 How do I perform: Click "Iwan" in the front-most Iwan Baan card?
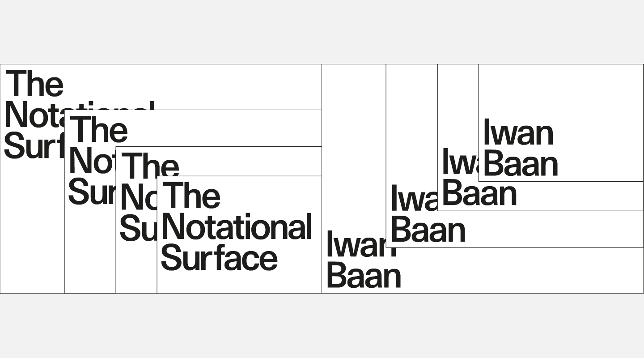coord(518,133)
